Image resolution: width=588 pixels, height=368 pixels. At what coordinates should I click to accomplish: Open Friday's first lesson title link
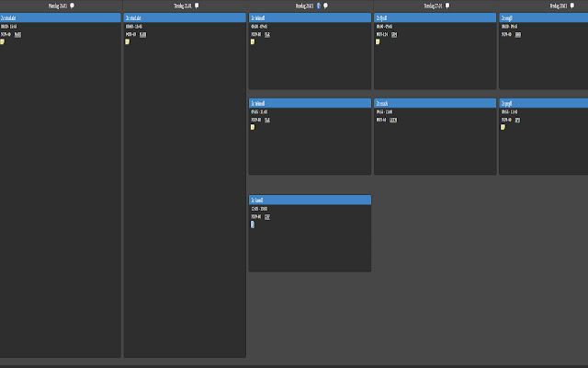[x=507, y=18]
